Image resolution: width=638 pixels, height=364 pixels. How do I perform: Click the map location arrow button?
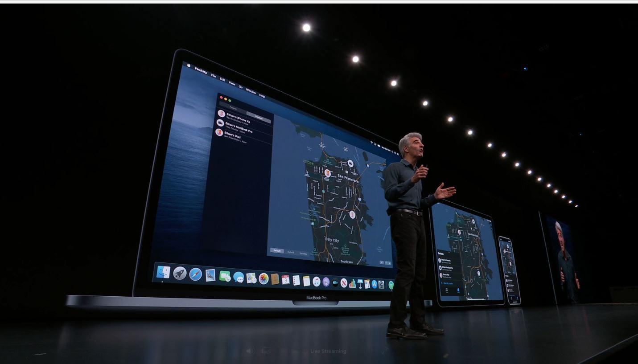click(382, 262)
